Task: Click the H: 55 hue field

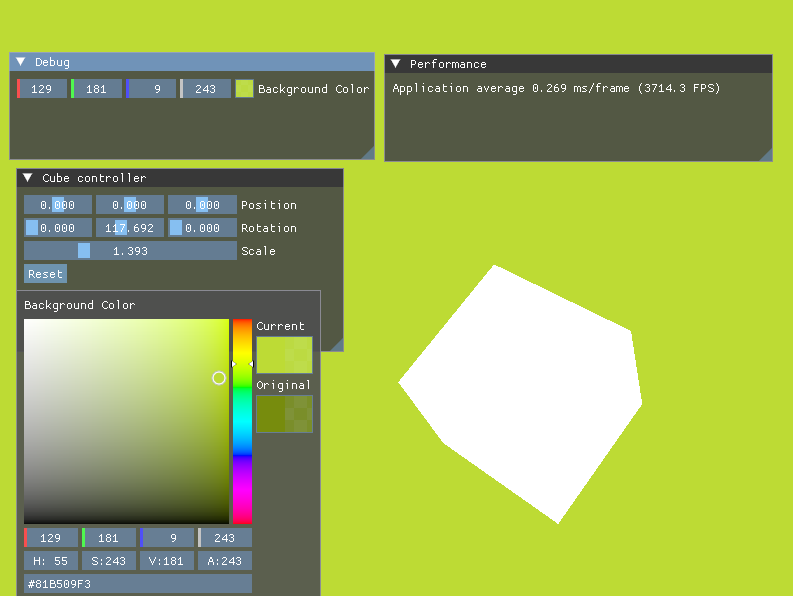Action: click(x=51, y=561)
